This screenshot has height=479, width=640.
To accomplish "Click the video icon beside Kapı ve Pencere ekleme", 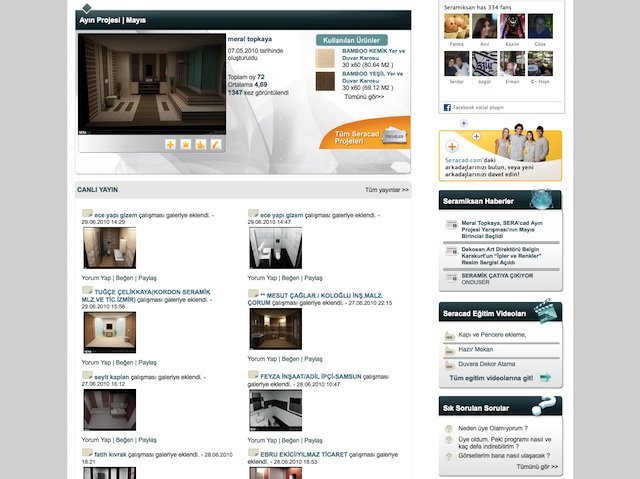I will [449, 336].
